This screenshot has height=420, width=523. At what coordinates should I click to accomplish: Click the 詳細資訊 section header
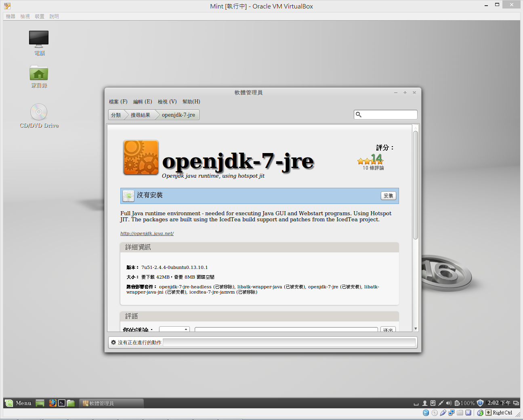tap(260, 247)
